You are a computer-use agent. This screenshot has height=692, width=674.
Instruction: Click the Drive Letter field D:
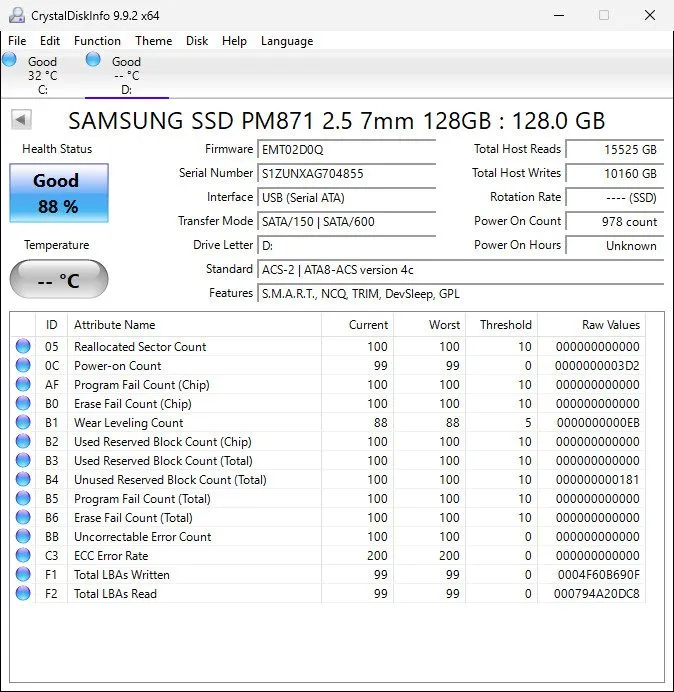tap(346, 245)
